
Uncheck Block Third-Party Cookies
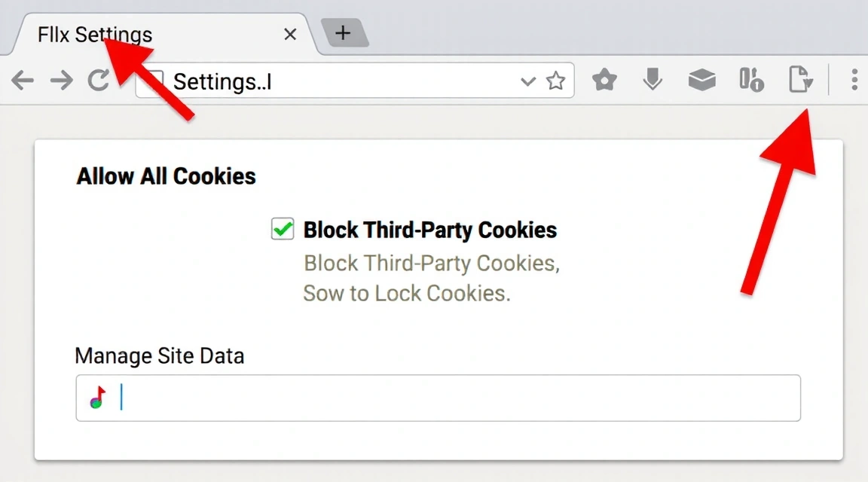tap(282, 229)
